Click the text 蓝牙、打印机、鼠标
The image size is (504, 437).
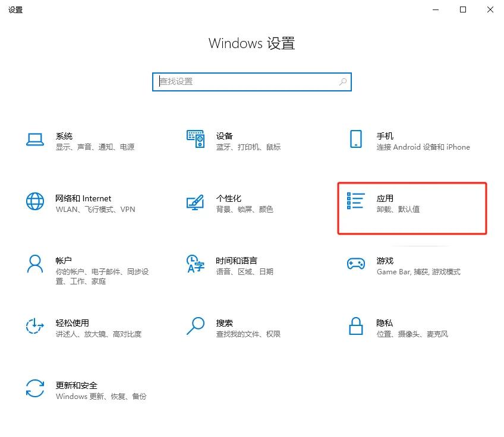(248, 147)
